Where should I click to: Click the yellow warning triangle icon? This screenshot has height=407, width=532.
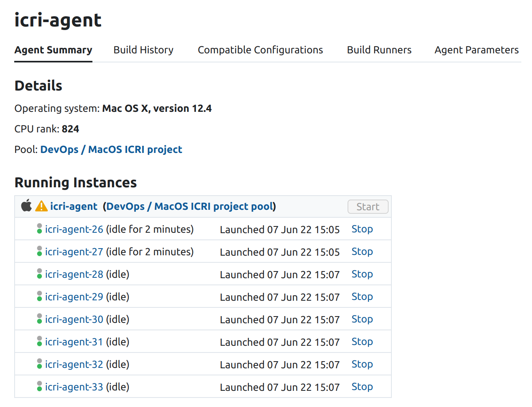[x=41, y=206]
